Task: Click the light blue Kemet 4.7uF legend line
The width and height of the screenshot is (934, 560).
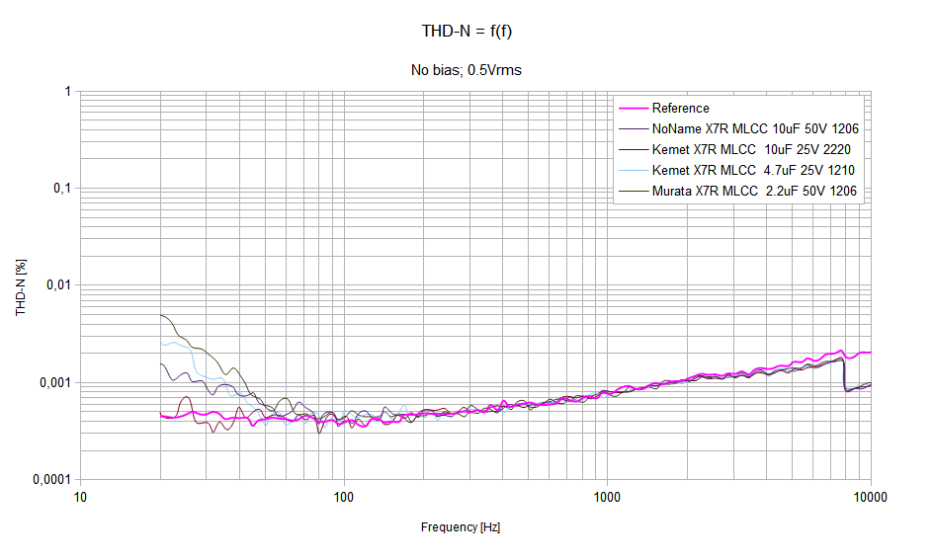Action: click(632, 171)
